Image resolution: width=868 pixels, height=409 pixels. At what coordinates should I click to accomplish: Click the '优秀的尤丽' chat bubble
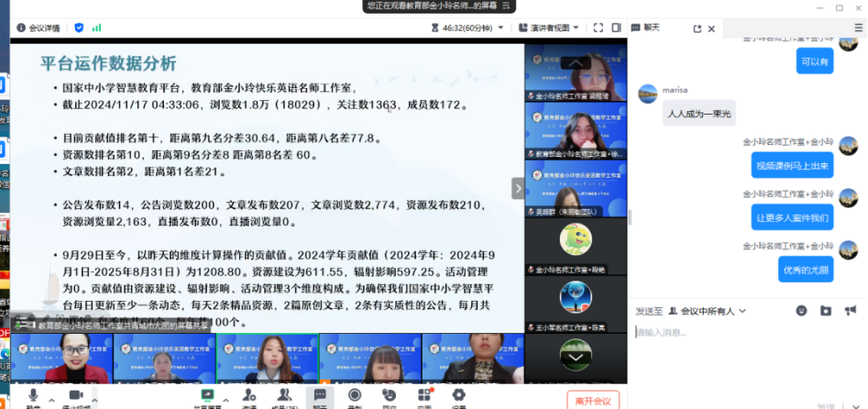[x=806, y=270]
